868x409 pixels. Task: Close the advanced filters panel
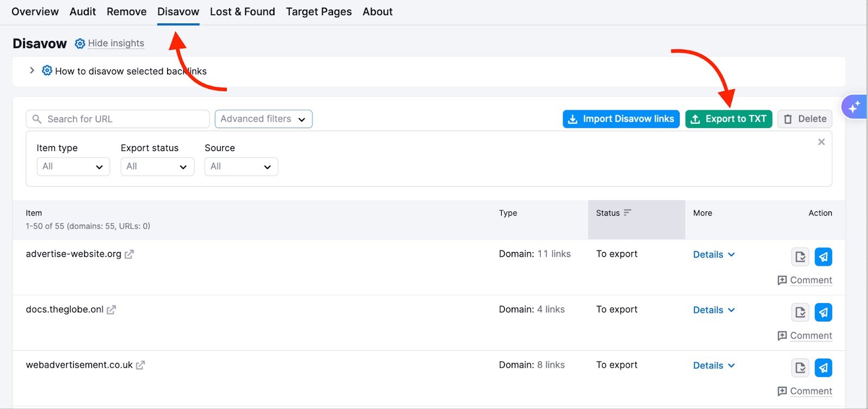pyautogui.click(x=821, y=142)
